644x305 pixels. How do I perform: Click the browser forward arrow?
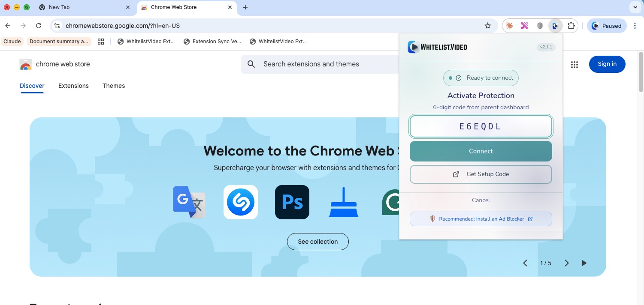23,26
